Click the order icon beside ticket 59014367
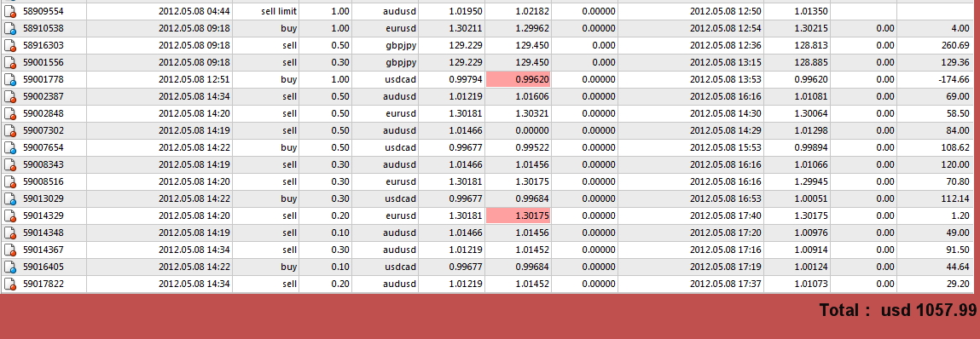Viewport: 980px width, 339px height. click(10, 250)
